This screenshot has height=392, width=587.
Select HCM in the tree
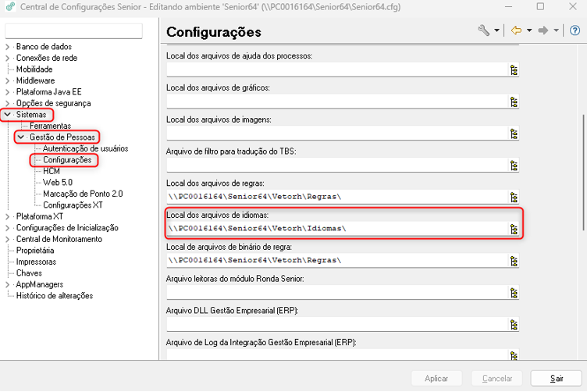point(52,171)
